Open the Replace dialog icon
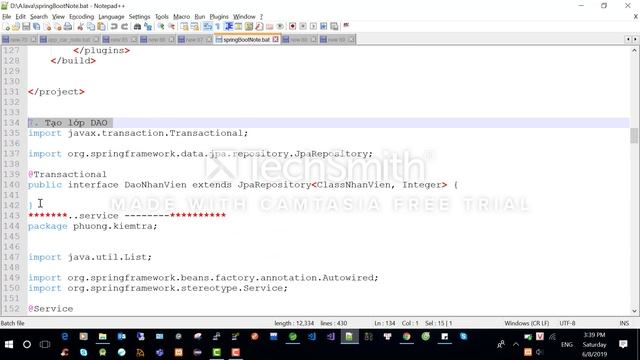Image resolution: width=640 pixels, height=360 pixels. pyautogui.click(x=148, y=27)
